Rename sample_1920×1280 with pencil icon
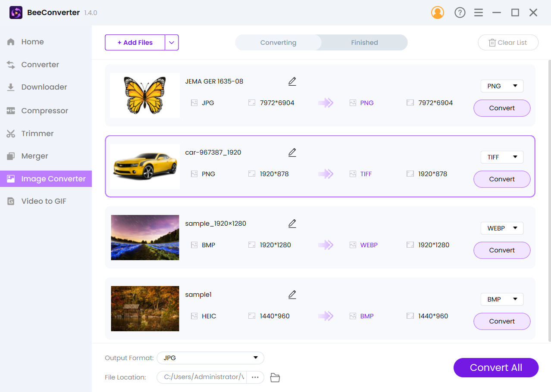The image size is (551, 392). point(292,224)
